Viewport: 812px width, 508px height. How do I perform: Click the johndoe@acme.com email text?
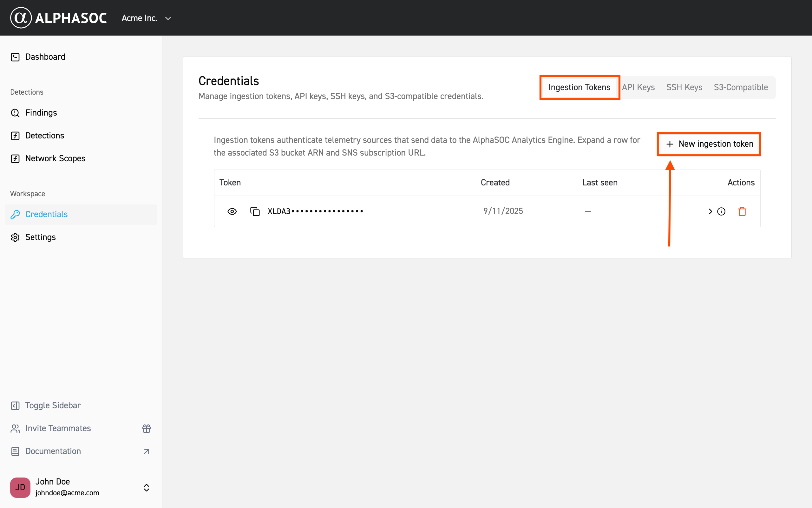click(x=68, y=493)
